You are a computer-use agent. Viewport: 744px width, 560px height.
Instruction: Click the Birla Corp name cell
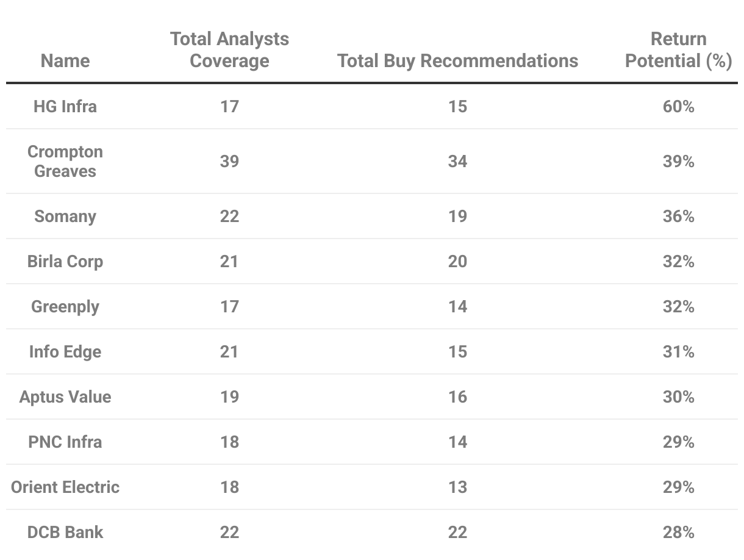[65, 262]
